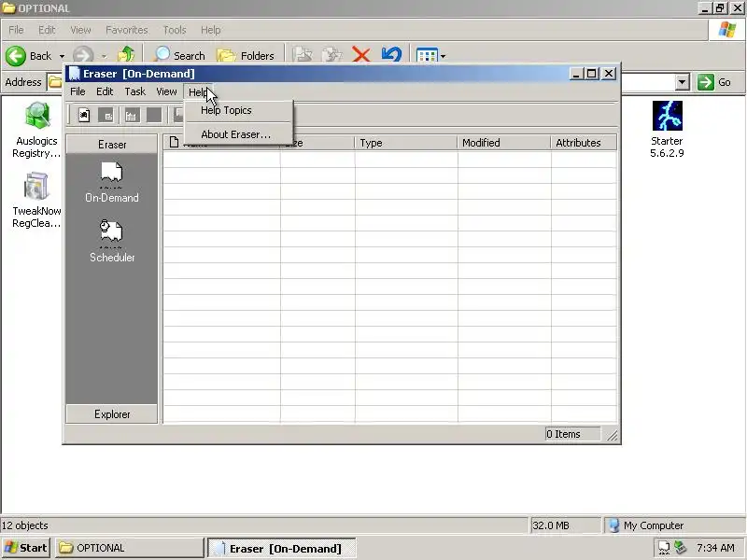Click the 12 objects status text
This screenshot has width=747, height=560.
pos(25,525)
